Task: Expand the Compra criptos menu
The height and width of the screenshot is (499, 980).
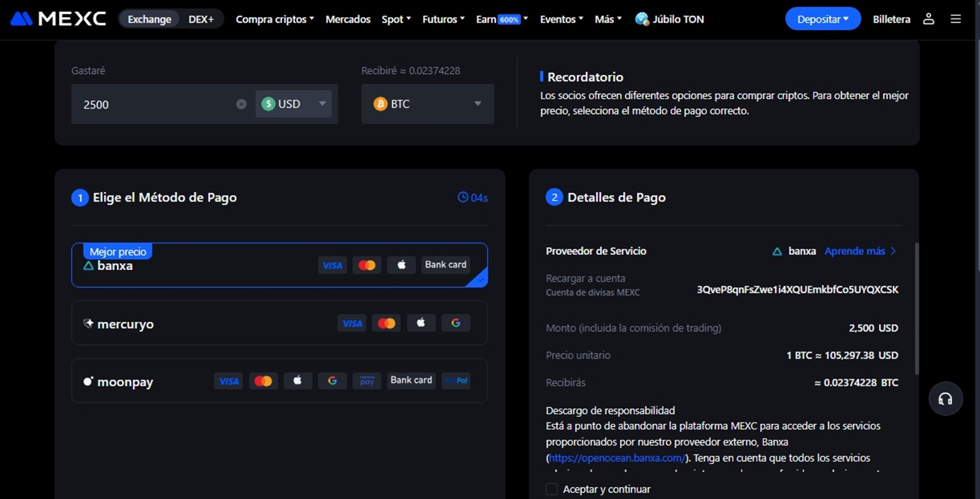Action: 274,19
